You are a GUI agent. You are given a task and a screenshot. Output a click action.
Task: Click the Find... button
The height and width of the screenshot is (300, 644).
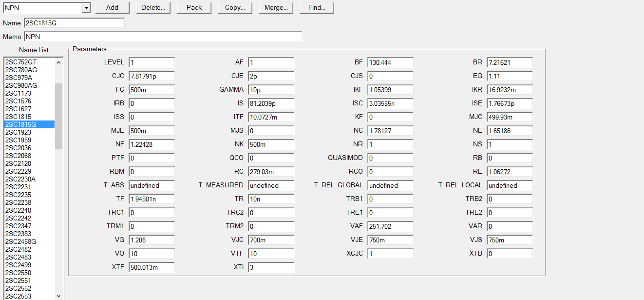[317, 7]
